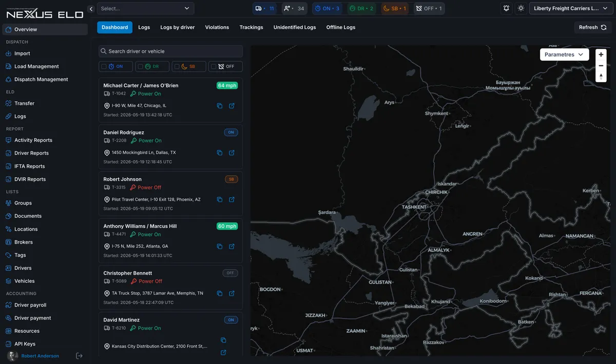This screenshot has height=364, width=616.
Task: Click the logout icon next to Robert Anderson
Action: tap(80, 356)
